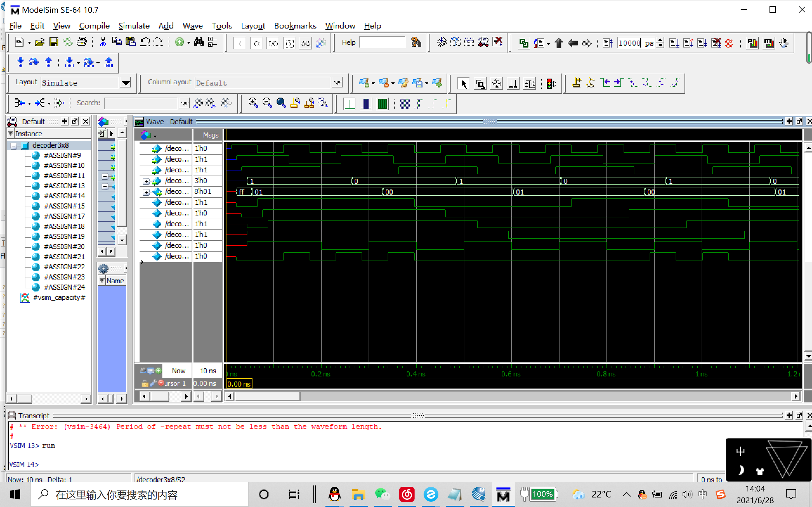The width and height of the screenshot is (812, 507).
Task: Toggle the Two Cursor Mode button
Action: (513, 83)
